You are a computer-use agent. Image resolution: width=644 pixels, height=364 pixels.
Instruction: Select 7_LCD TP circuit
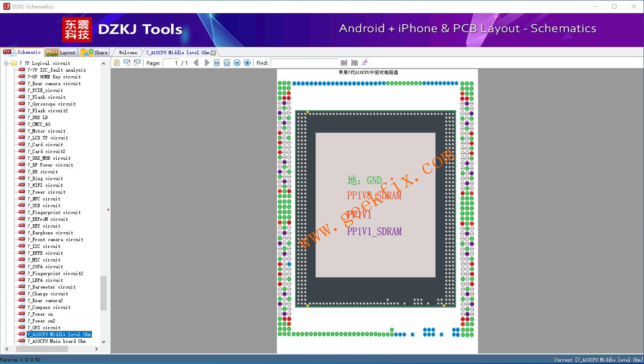coord(48,138)
